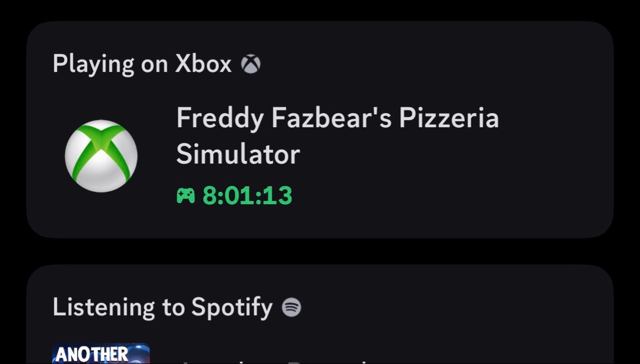640x364 pixels.
Task: Tap the word Pizzeria in the game title
Action: coord(449,118)
